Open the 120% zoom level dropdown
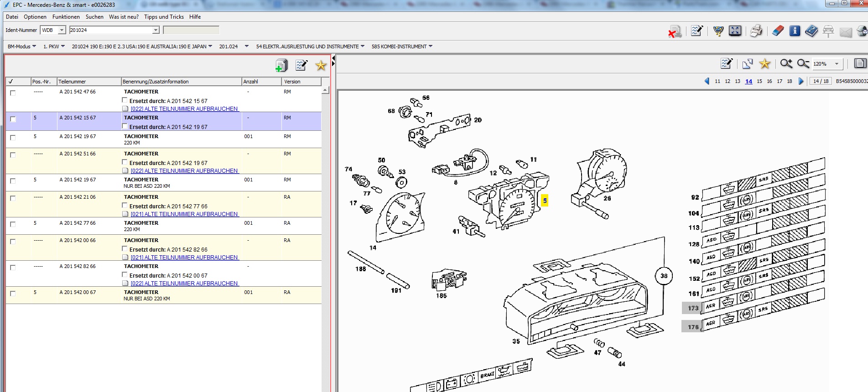 click(x=837, y=64)
